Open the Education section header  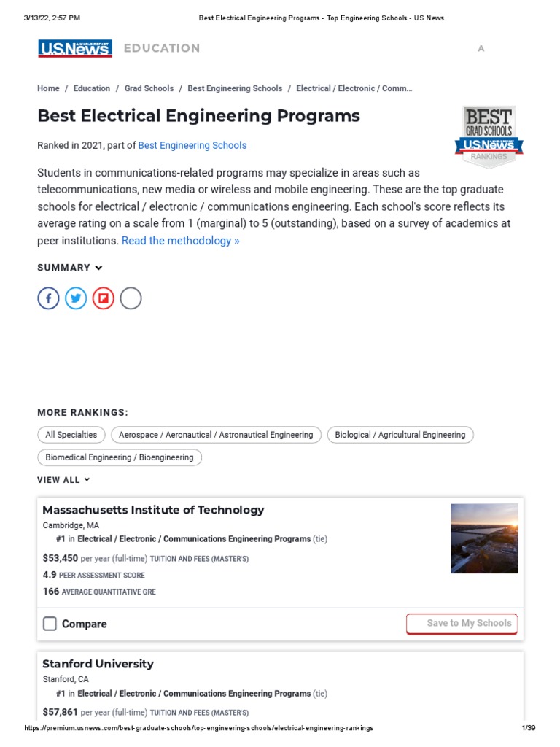click(x=162, y=48)
